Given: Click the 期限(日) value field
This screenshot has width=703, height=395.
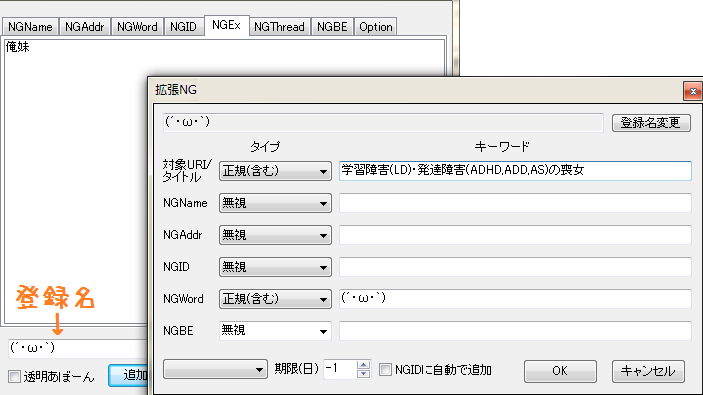Looking at the screenshot, I should [340, 369].
